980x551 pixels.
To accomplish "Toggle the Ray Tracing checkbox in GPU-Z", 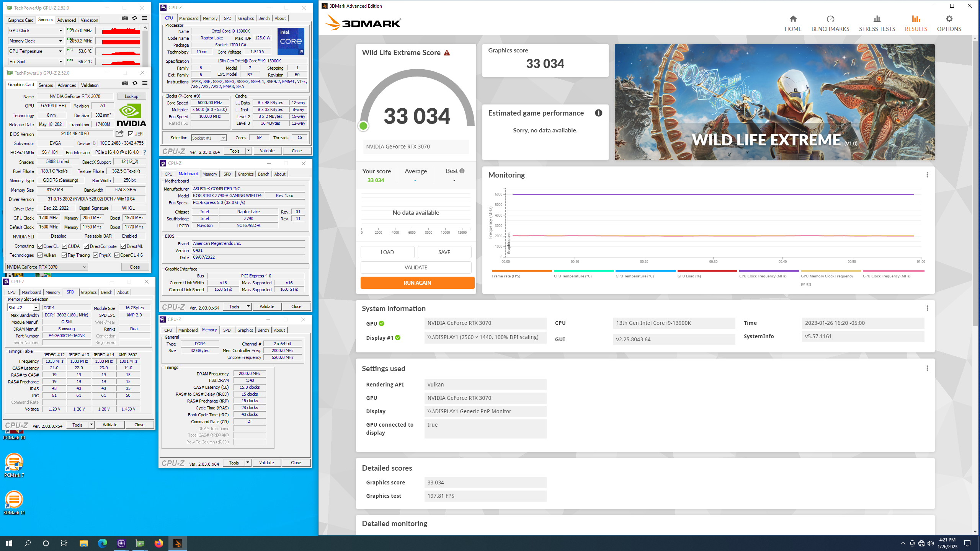I will pos(64,255).
